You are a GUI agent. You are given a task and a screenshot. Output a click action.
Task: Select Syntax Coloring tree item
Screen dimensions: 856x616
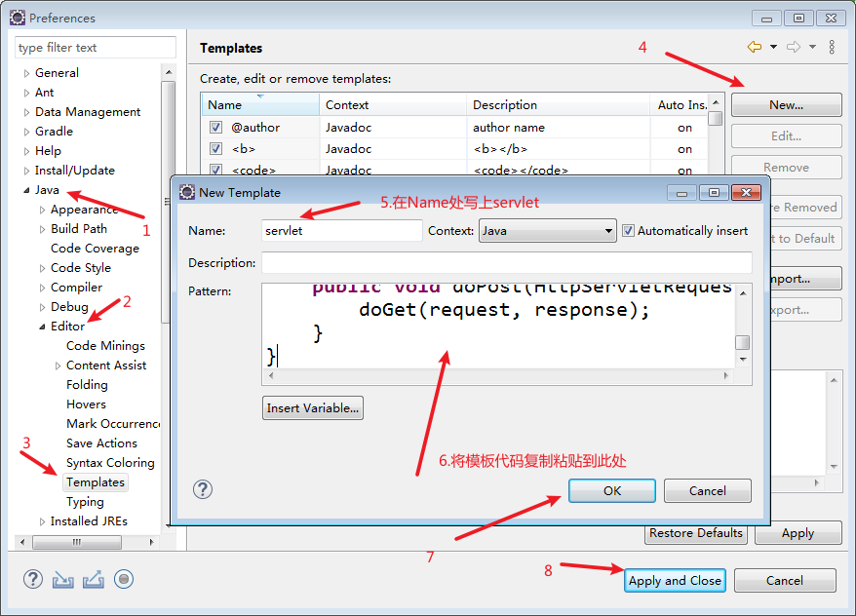pos(110,463)
